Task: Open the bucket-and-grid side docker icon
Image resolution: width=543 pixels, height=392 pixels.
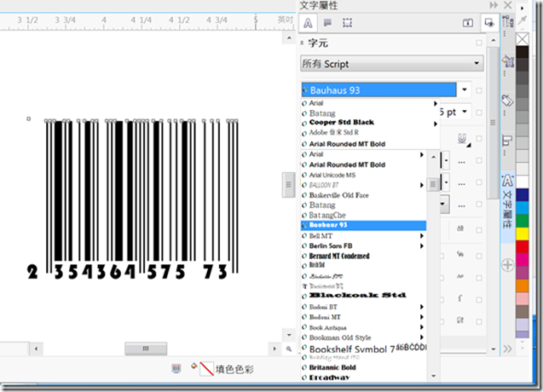Action: (x=508, y=62)
